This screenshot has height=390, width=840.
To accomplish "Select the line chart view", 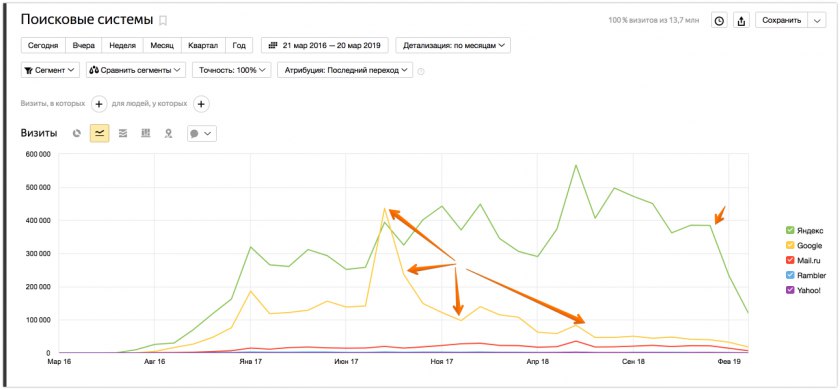I will (100, 133).
